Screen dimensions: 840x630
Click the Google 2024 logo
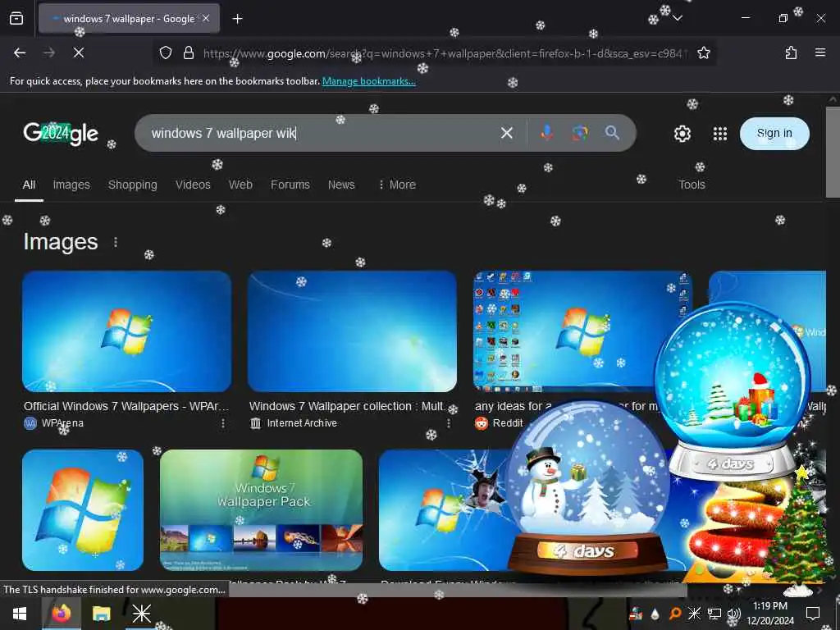click(61, 134)
